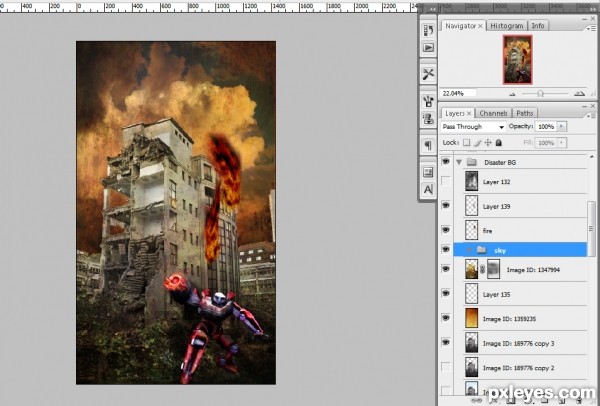Screen dimensions: 600x406
Task: Click Navigator preview thumbnail
Action: point(518,59)
